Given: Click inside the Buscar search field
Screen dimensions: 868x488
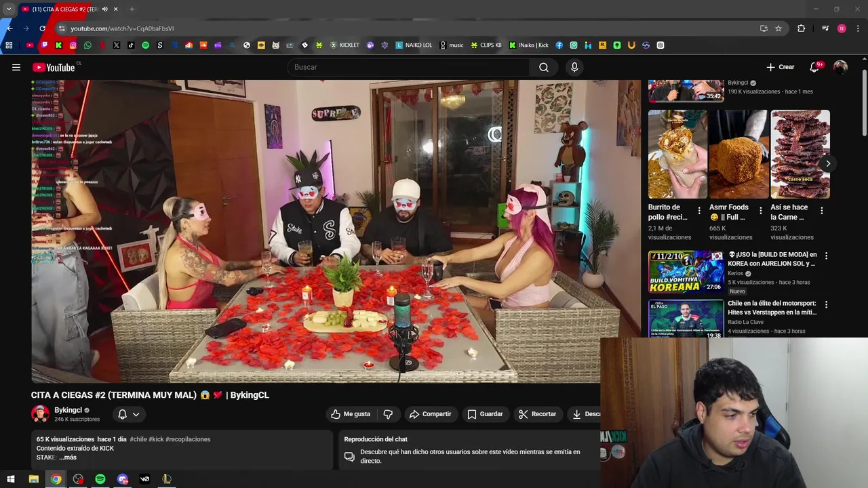Looking at the screenshot, I should point(408,67).
